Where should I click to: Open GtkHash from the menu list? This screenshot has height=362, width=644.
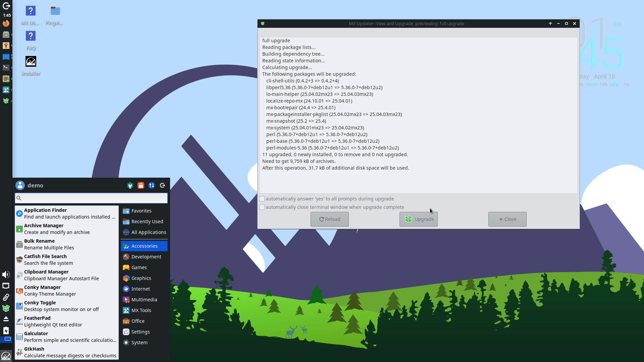pos(67,352)
